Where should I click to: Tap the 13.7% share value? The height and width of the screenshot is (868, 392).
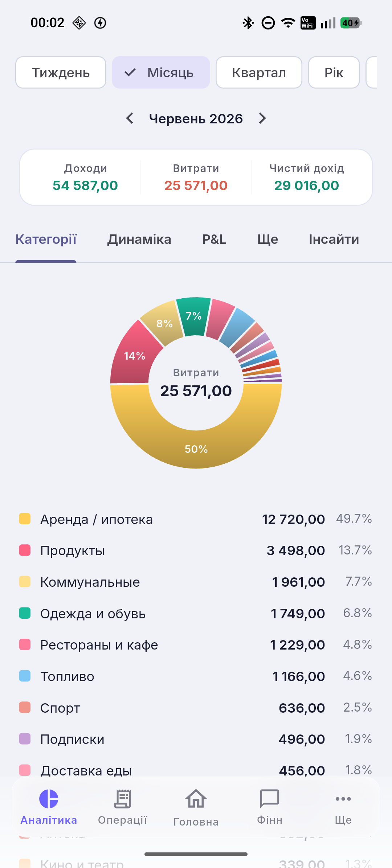[355, 550]
